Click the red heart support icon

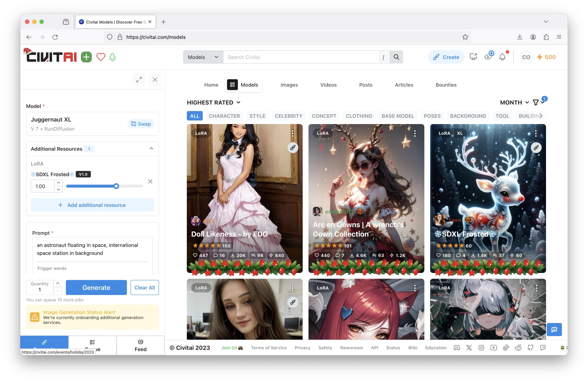[101, 57]
